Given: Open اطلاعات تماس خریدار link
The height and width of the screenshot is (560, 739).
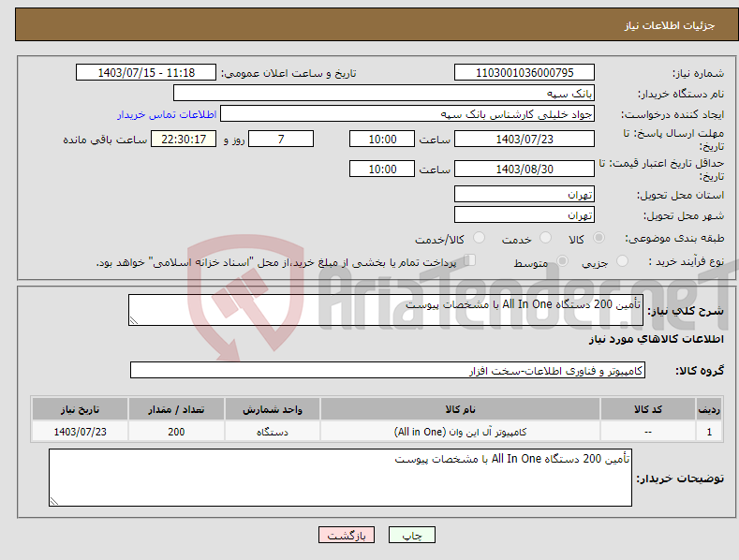Looking at the screenshot, I should pyautogui.click(x=167, y=114).
